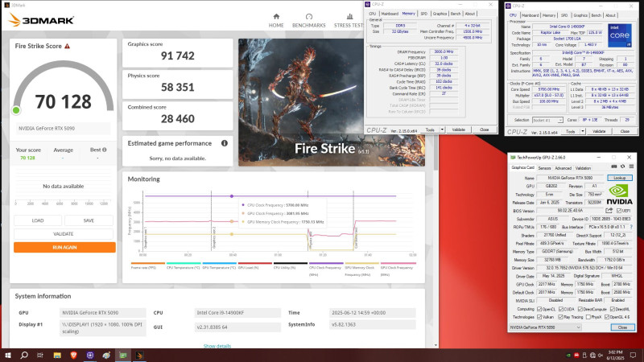Click the NVIDIA logo in GPU-Z
The height and width of the screenshot is (362, 644).
[x=619, y=195]
